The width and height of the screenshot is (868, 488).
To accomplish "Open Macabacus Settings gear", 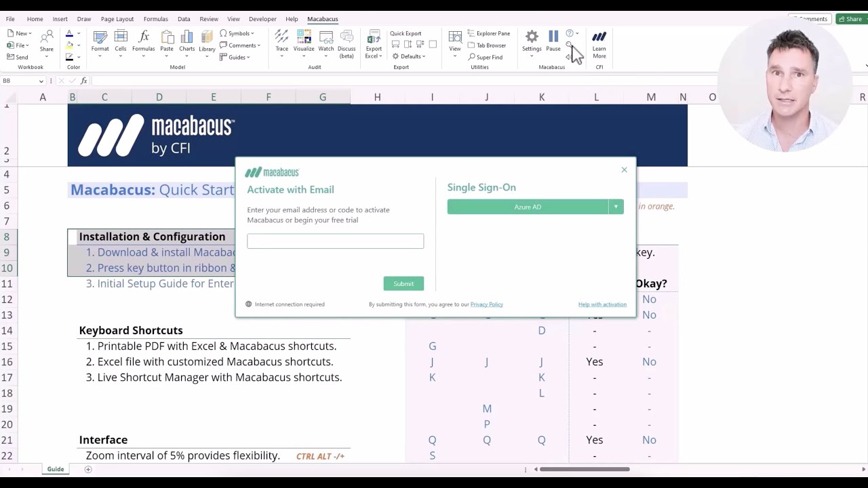I will coord(532,41).
